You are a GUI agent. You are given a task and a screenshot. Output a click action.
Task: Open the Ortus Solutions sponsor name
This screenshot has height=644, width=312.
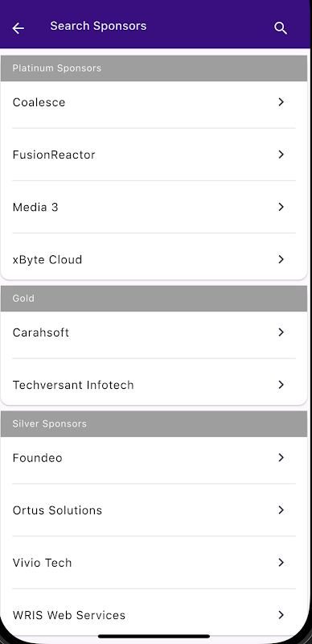tap(57, 510)
